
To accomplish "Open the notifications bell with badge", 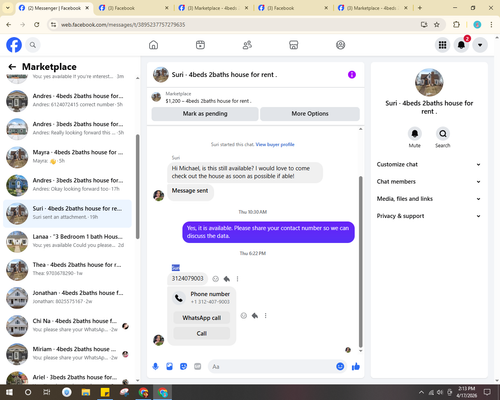I will tap(461, 45).
